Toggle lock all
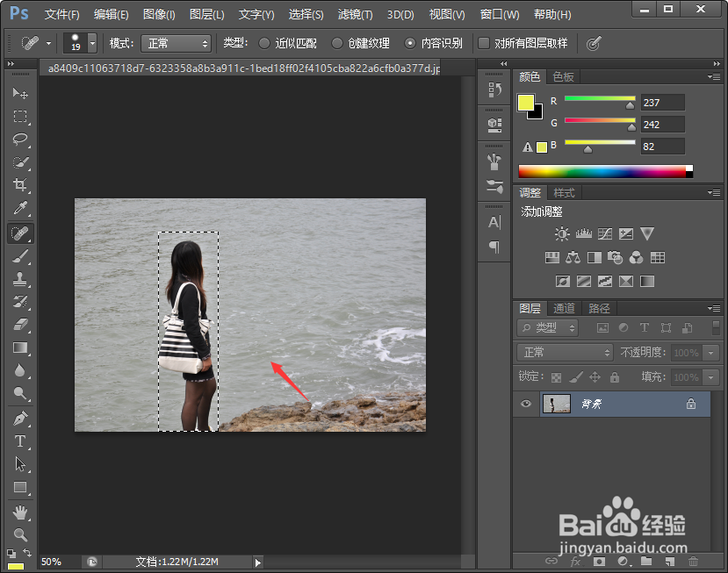This screenshot has height=573, width=728. (615, 377)
